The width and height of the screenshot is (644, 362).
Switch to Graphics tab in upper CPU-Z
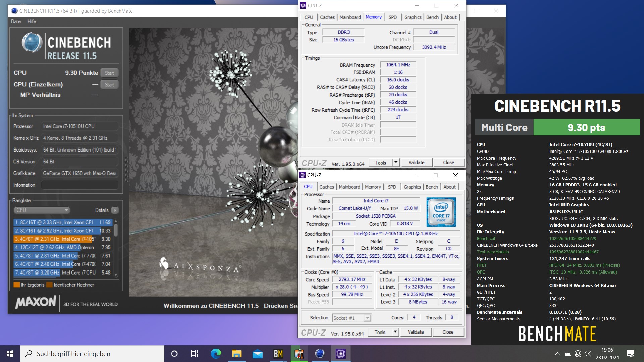click(413, 17)
